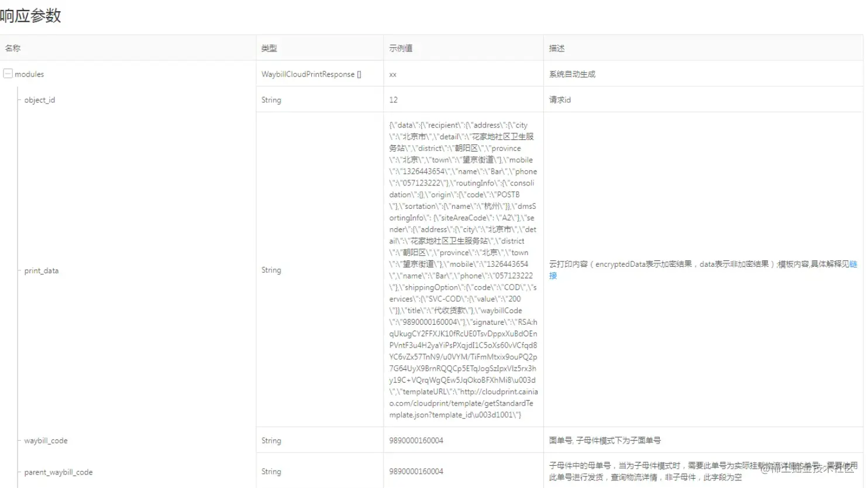Select the print_data tree row

tap(42, 270)
